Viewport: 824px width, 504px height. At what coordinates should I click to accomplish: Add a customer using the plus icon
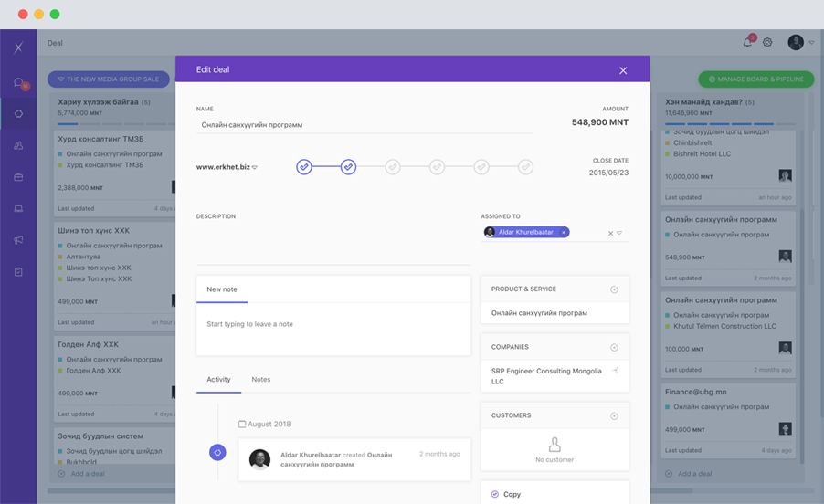[x=614, y=415]
